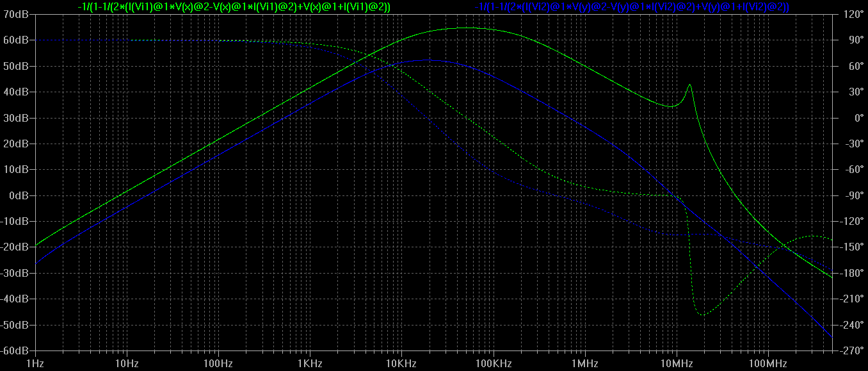Viewport: 868px width, 371px height.
Task: Click the 30dB left axis label
Action: point(16,118)
